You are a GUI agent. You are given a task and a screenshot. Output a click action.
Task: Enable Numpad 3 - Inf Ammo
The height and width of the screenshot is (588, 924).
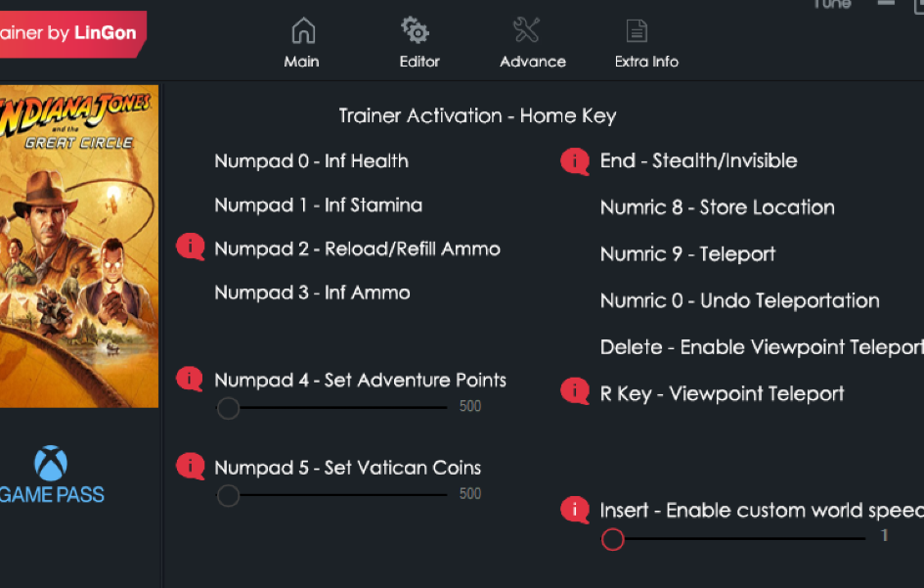(x=312, y=293)
